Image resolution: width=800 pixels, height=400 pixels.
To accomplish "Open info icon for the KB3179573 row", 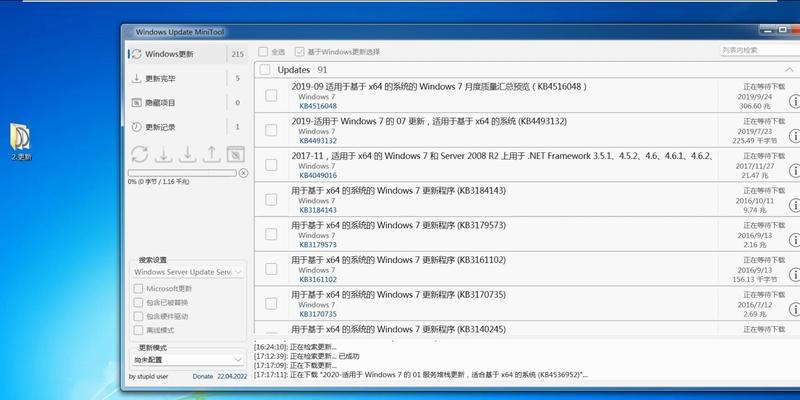I will pyautogui.click(x=794, y=240).
